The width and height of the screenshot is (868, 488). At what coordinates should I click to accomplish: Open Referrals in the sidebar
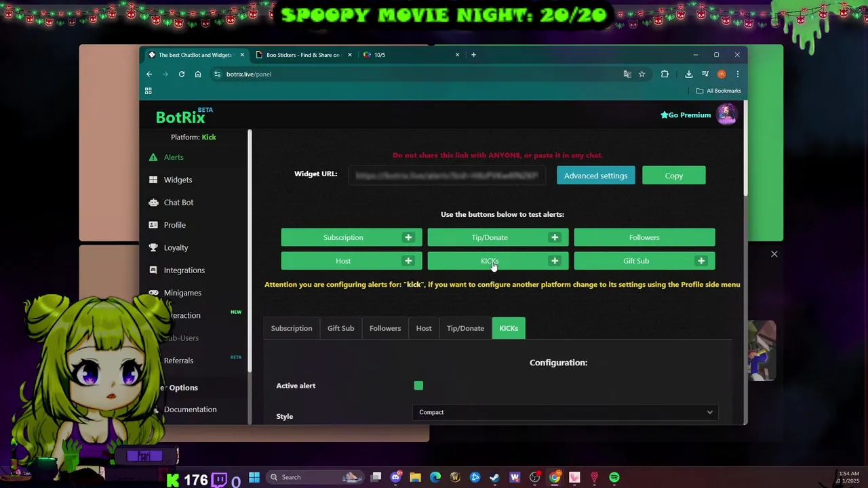click(178, 361)
